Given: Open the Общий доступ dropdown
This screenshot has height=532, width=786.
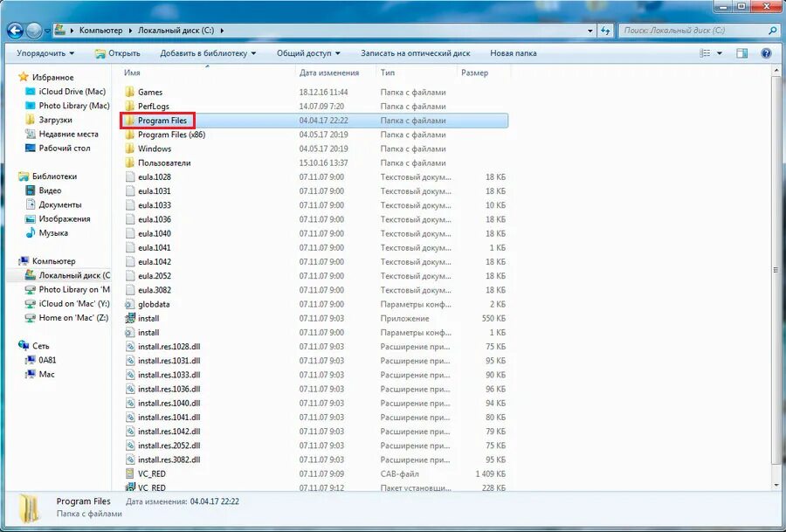Looking at the screenshot, I should (x=308, y=53).
